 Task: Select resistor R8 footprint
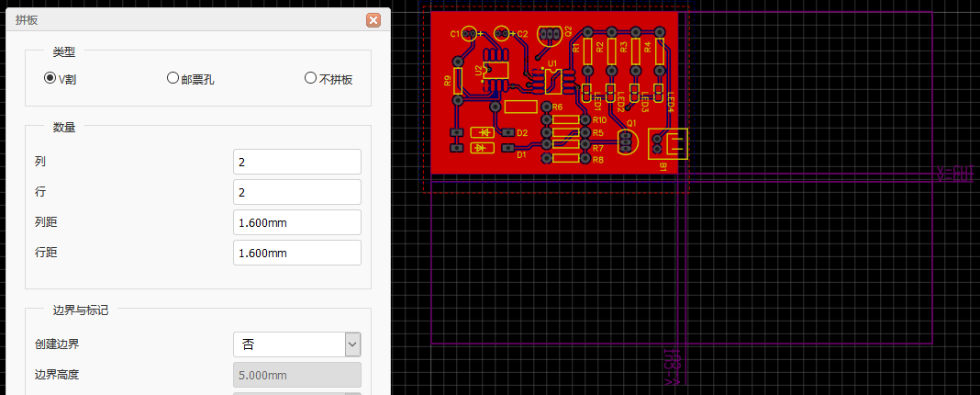pos(566,159)
